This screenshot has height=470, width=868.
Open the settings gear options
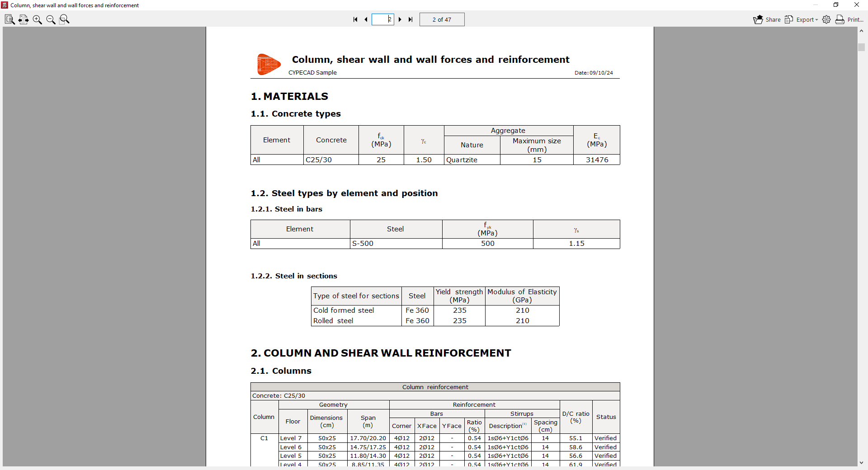pos(826,19)
